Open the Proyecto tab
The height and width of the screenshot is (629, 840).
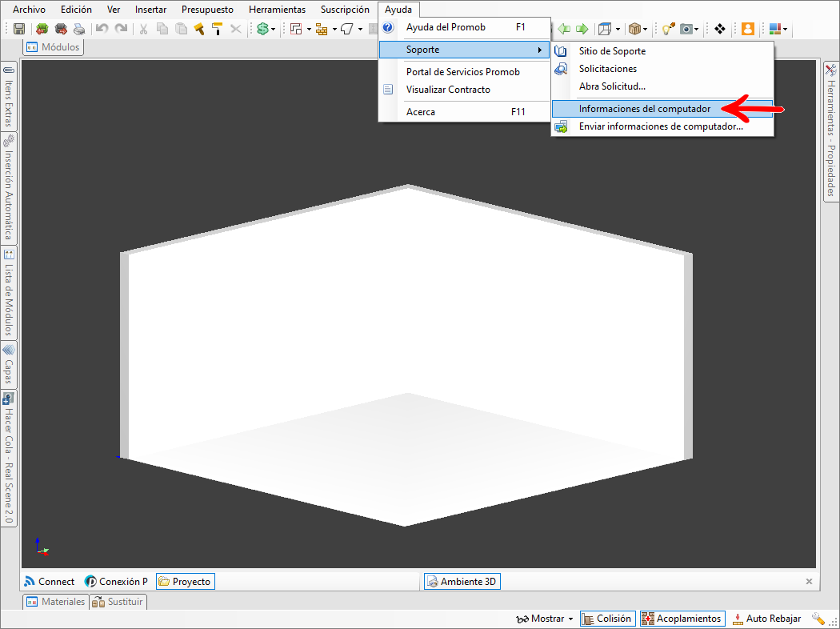(186, 581)
